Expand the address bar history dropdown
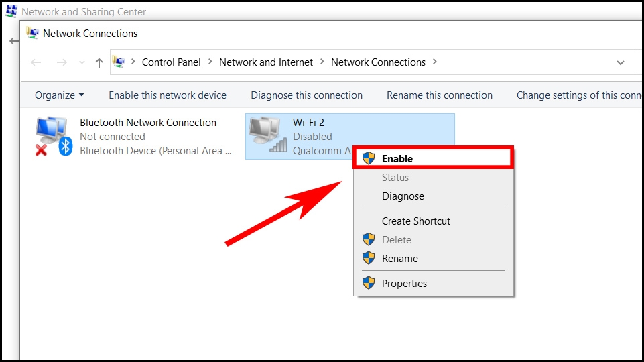Viewport: 644px width, 362px height. click(x=620, y=62)
